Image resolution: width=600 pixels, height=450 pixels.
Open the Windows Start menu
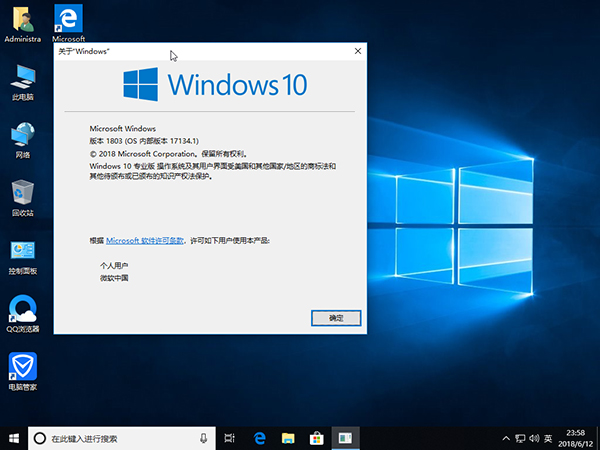(14, 438)
